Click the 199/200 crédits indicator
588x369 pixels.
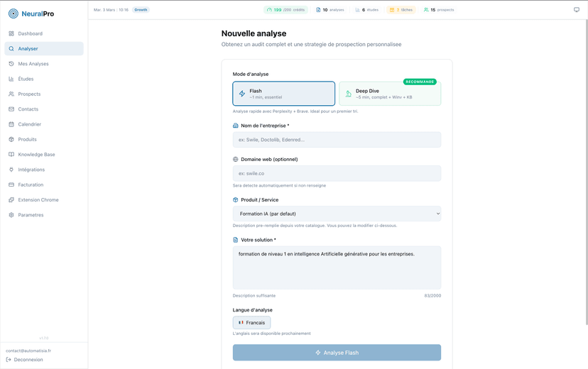click(x=285, y=10)
